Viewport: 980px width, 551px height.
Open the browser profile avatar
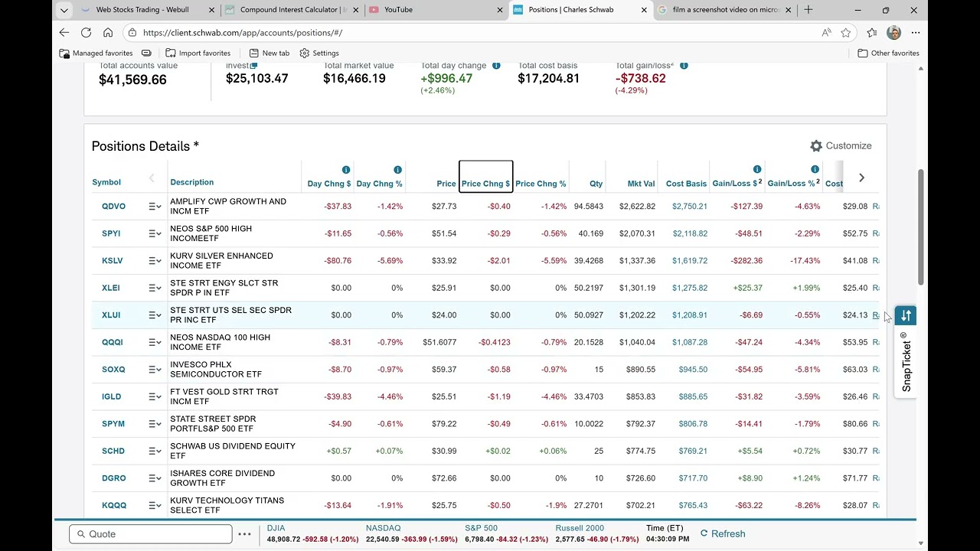coord(893,33)
